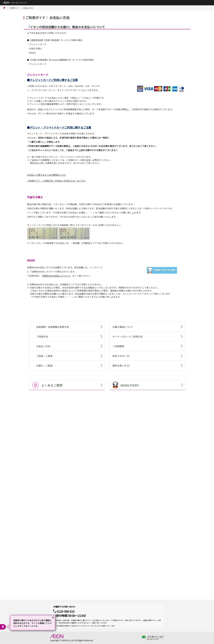This screenshot has height=644, width=214.
Task: Open お届け商品について guide menu item
Action: point(147,327)
